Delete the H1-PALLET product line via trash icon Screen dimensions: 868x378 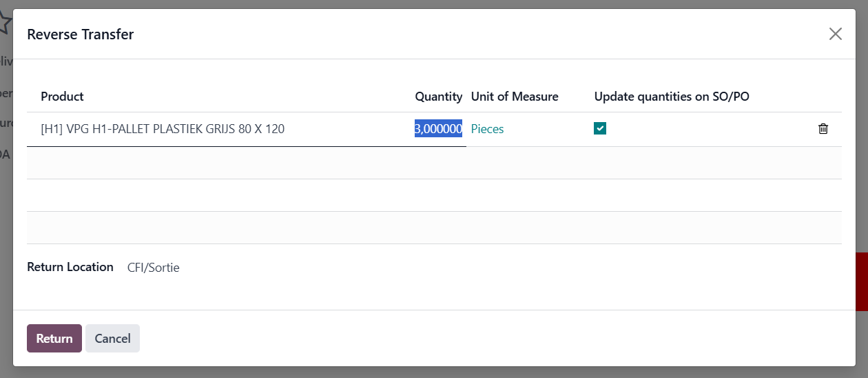[823, 129]
